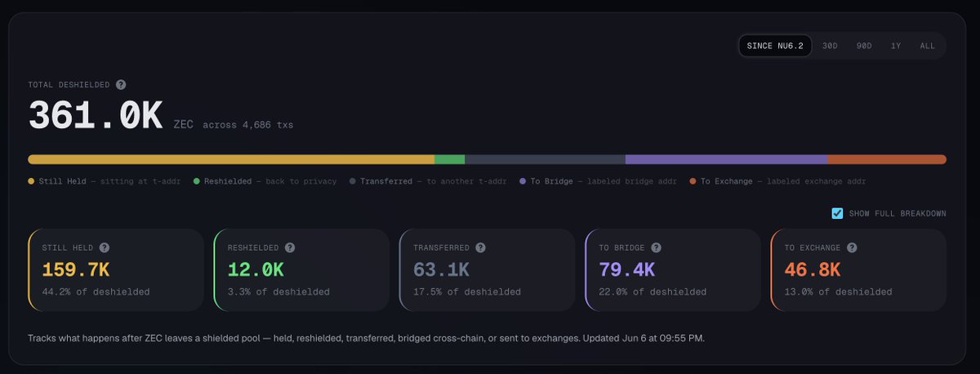Click the To Bridge legend entry
The height and width of the screenshot is (374, 980).
(x=598, y=181)
